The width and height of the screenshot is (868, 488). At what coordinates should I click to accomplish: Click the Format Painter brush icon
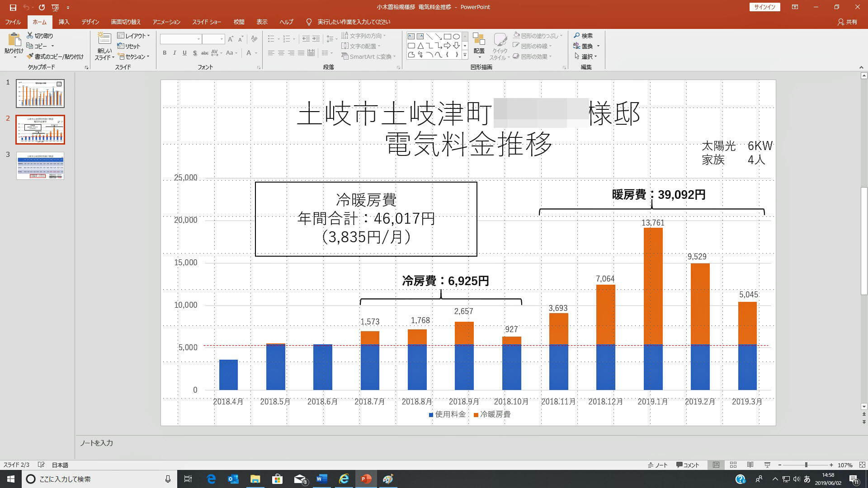30,56
